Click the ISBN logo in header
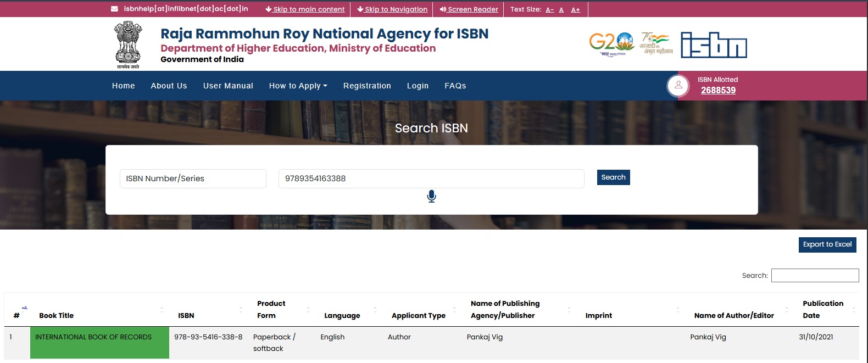The height and width of the screenshot is (363, 868). pos(714,44)
